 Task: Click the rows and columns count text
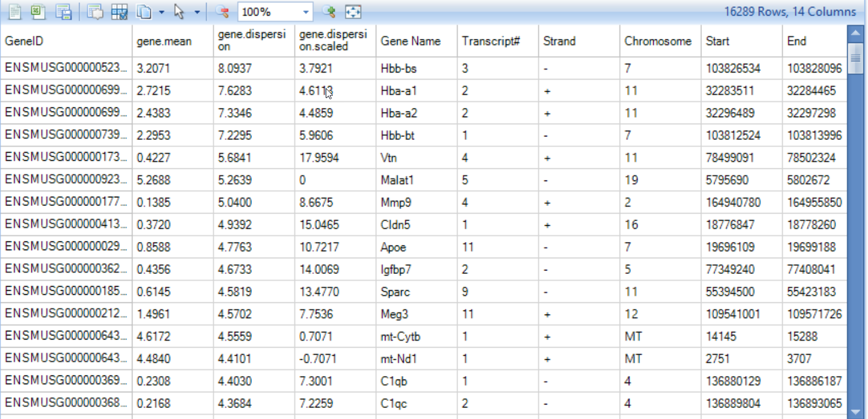(790, 12)
